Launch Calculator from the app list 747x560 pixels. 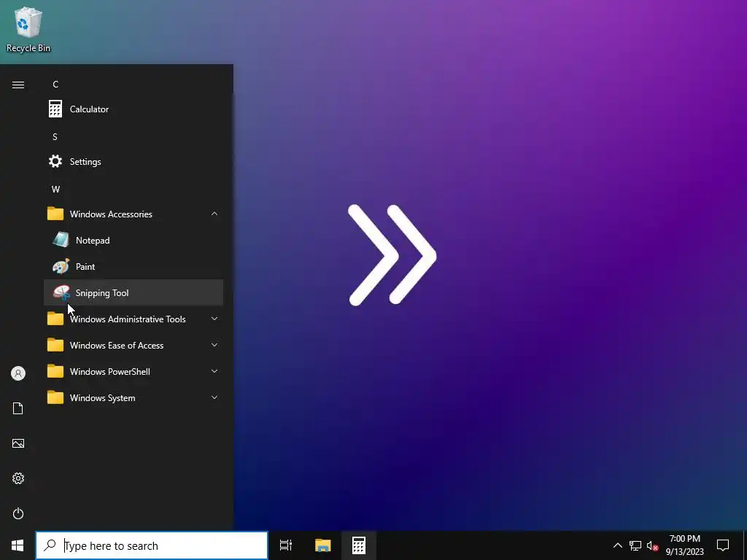(x=133, y=109)
